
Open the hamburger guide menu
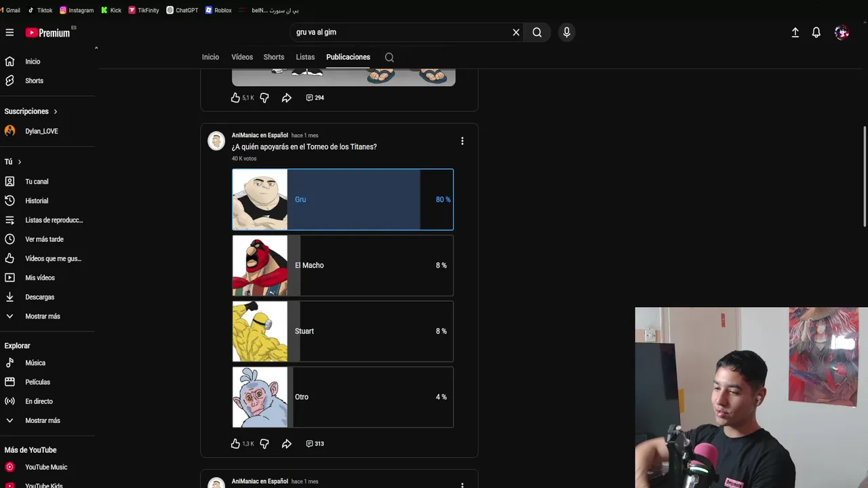9,33
